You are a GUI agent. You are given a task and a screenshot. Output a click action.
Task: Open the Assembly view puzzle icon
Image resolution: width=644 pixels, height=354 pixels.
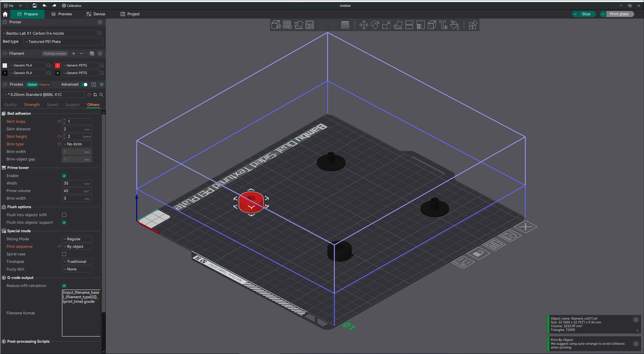(x=473, y=25)
